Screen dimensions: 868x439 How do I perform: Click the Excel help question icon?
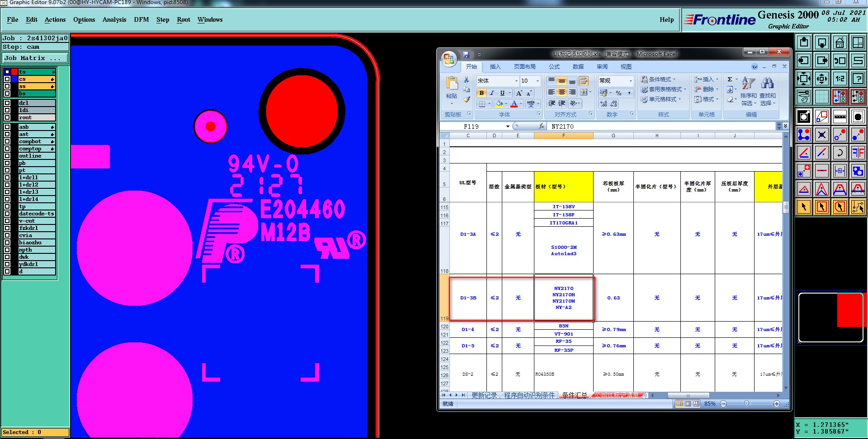click(755, 67)
